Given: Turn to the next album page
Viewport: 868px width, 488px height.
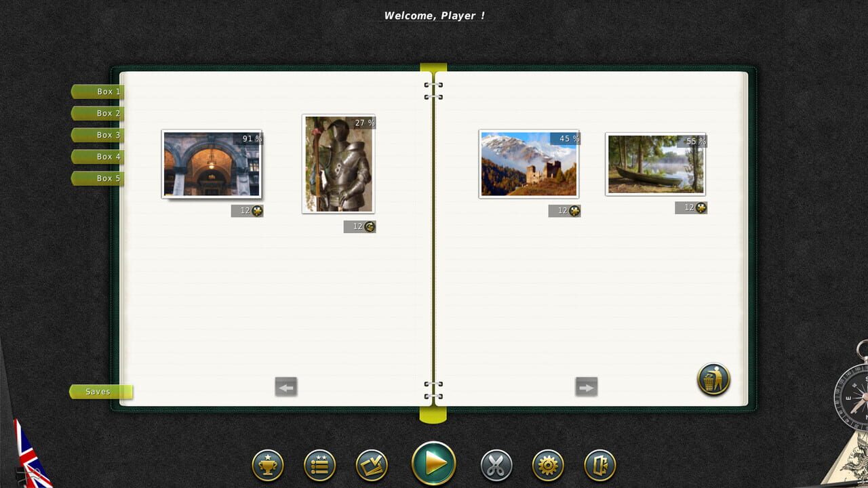Looking at the screenshot, I should tap(586, 386).
